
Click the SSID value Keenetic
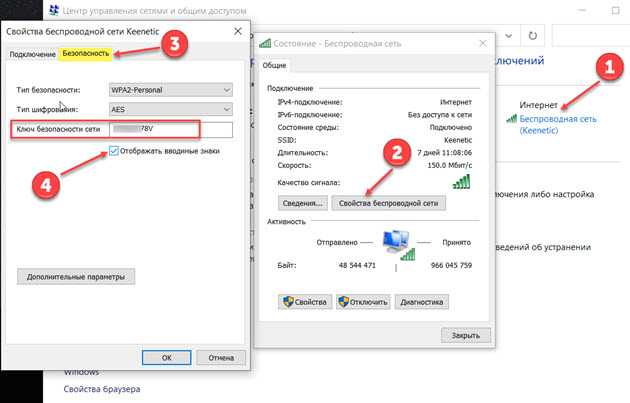(x=458, y=140)
